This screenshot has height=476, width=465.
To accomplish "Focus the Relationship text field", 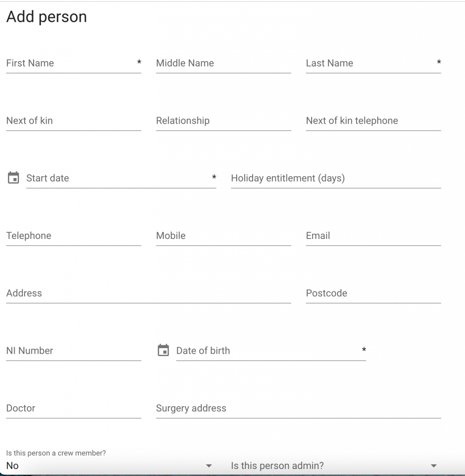I will click(223, 121).
